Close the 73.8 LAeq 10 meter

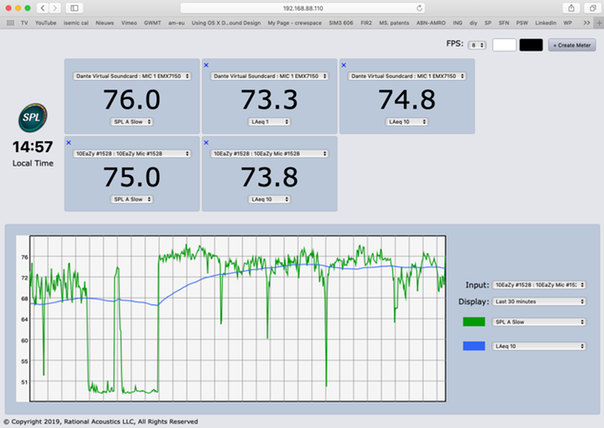[207, 143]
